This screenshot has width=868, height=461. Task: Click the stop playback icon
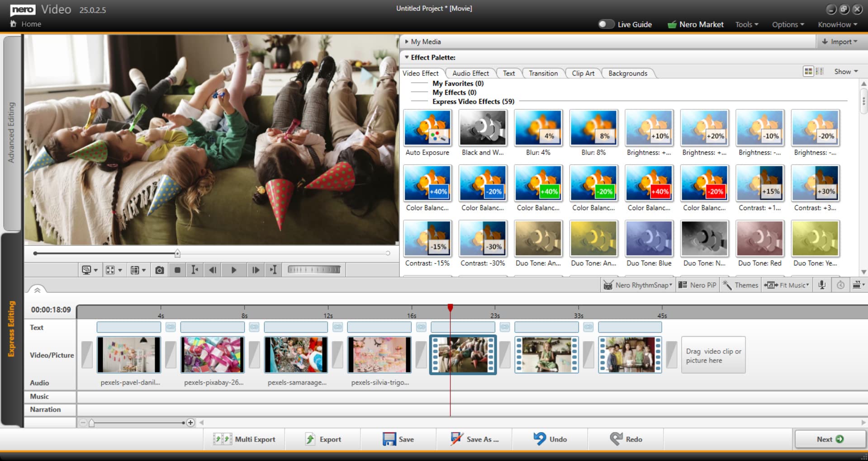177,270
